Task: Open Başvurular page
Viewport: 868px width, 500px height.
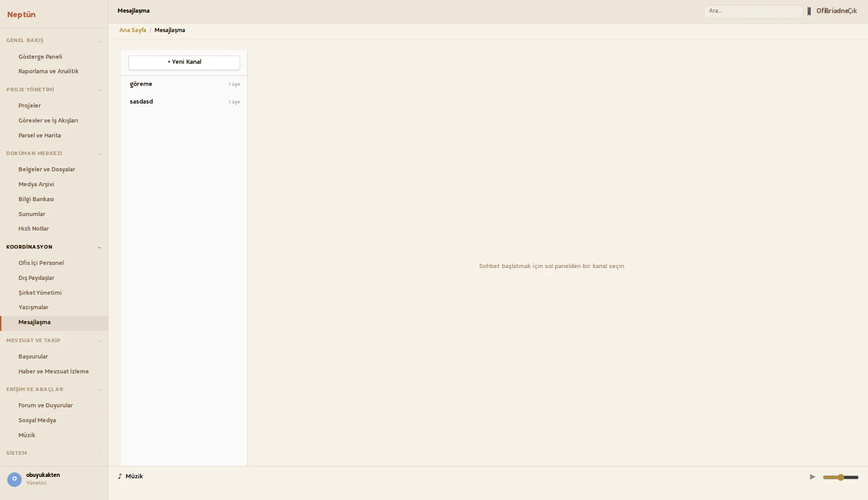Action: click(54, 356)
